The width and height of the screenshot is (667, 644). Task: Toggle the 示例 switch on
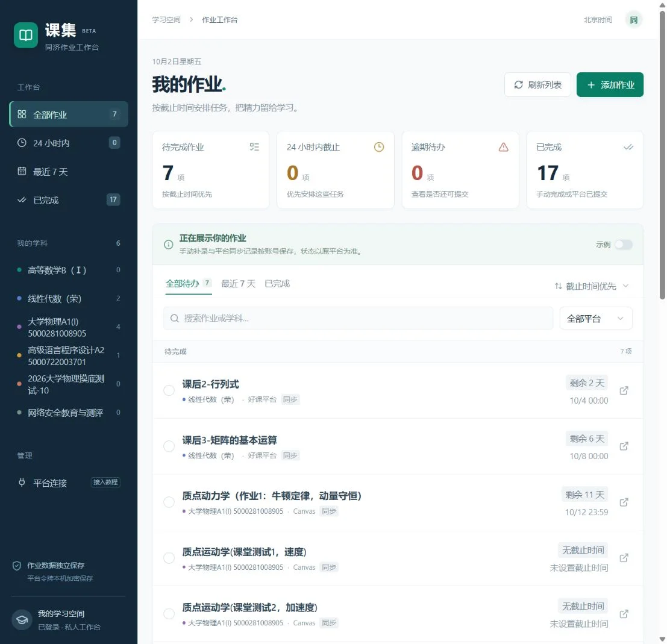point(623,245)
